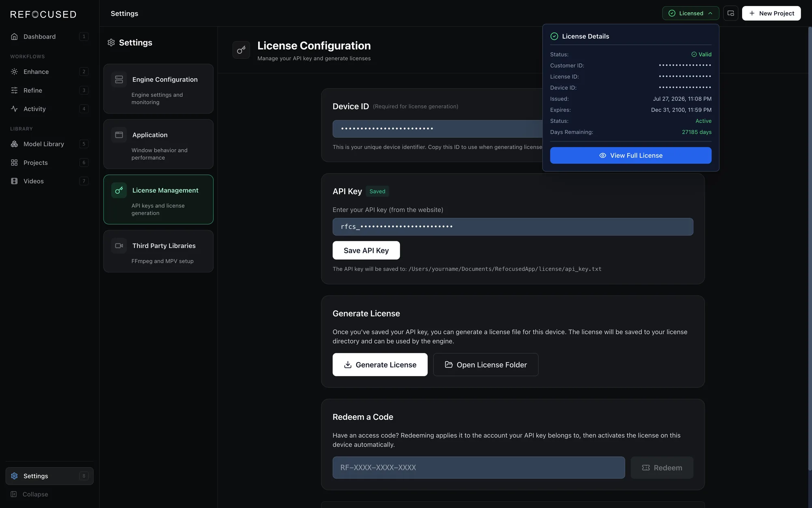Open the Enhance workflow

coord(50,72)
